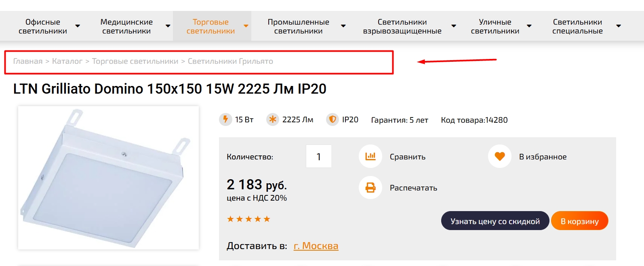Open Светильники специальные category
The height and width of the screenshot is (266, 644).
pyautogui.click(x=577, y=26)
